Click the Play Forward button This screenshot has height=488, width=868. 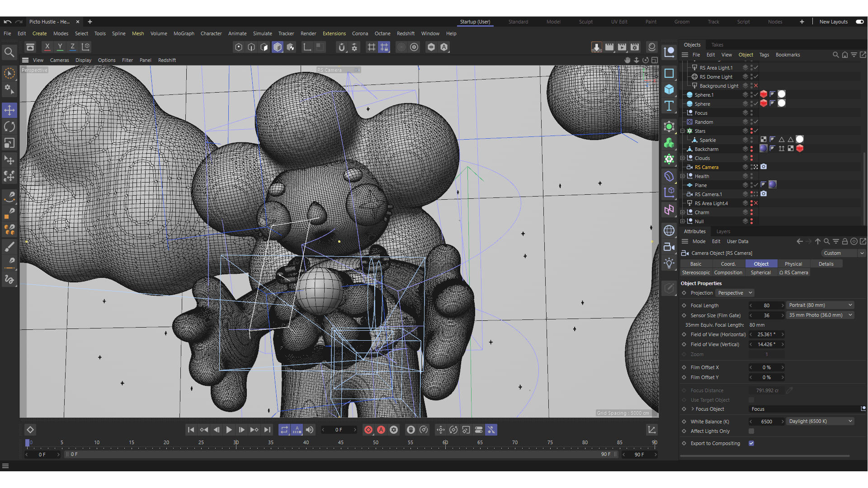(x=229, y=430)
